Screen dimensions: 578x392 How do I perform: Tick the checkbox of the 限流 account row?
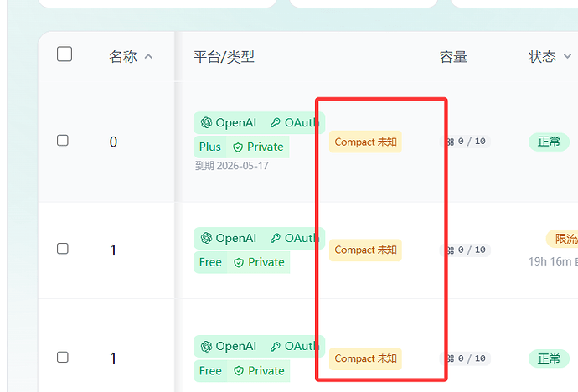tap(63, 249)
